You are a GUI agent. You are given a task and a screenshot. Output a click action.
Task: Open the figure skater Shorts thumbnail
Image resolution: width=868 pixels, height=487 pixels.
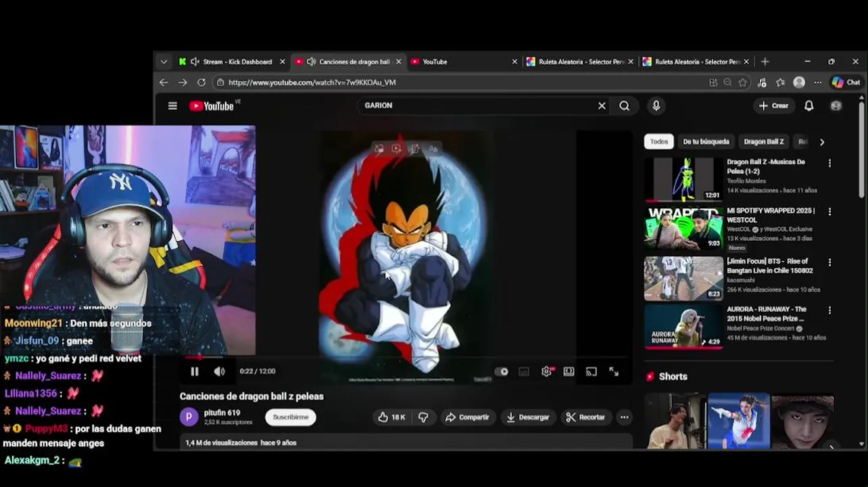point(738,421)
